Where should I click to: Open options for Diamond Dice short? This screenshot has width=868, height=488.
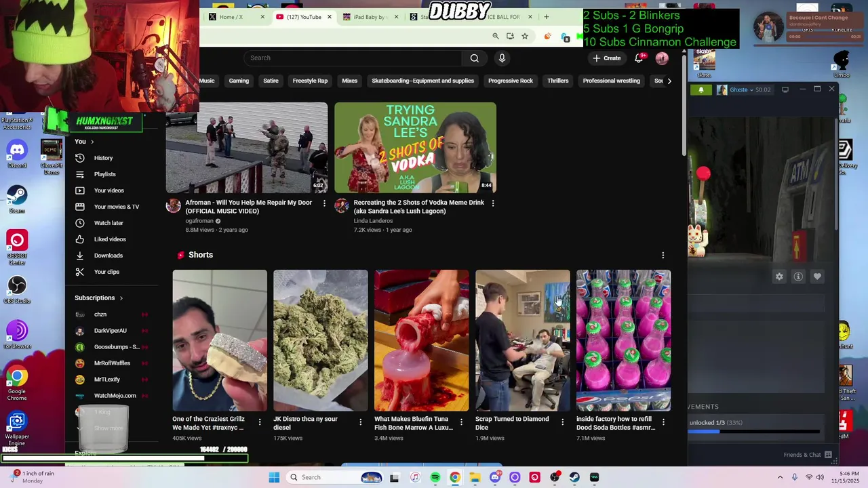(562, 422)
